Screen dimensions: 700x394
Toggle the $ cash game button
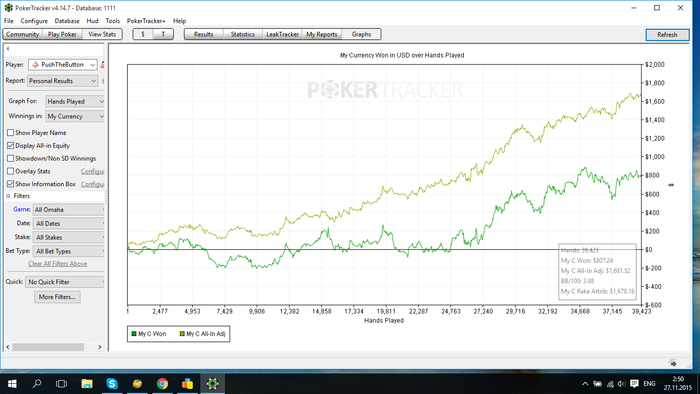point(143,34)
